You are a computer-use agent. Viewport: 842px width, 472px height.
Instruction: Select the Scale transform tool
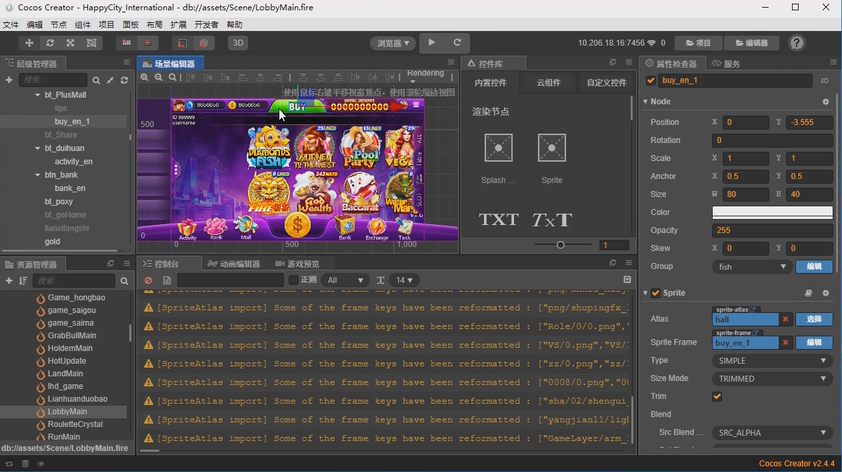70,43
